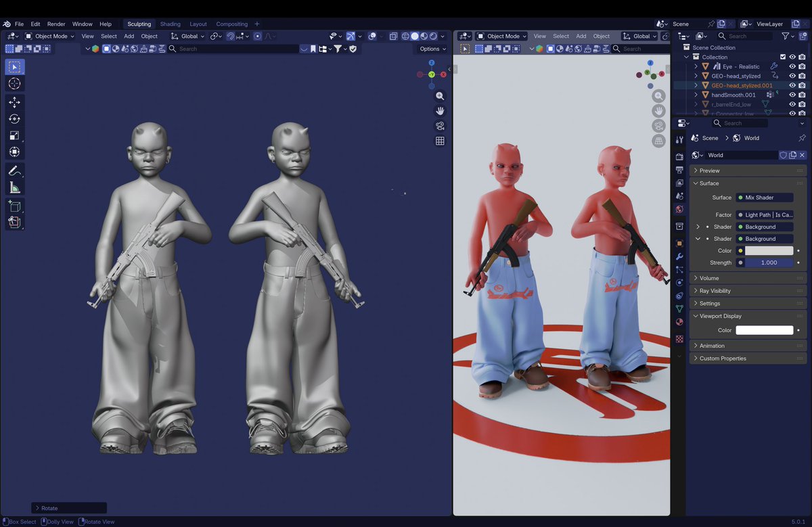The image size is (812, 527).
Task: Hide Eye - Realistic in viewport
Action: coord(792,66)
